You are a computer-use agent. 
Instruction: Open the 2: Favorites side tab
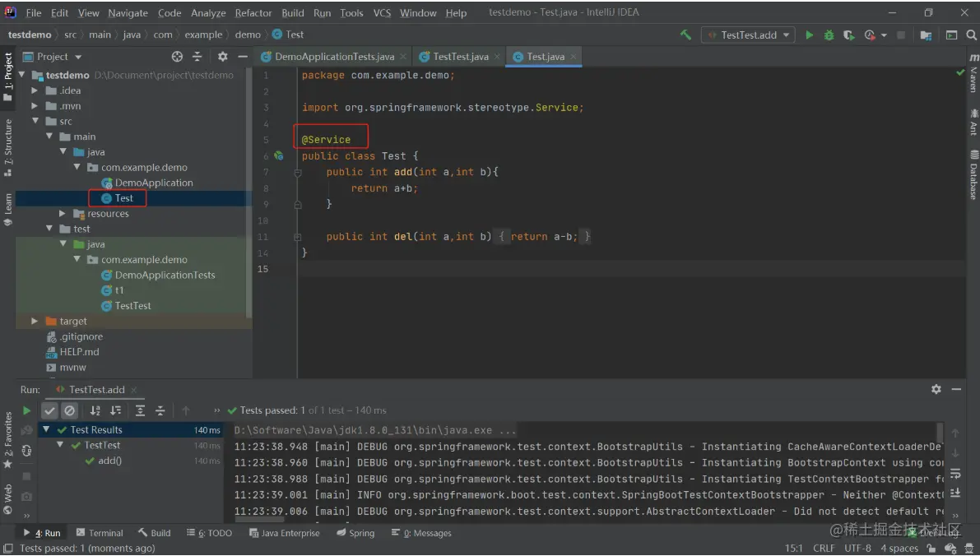point(8,440)
